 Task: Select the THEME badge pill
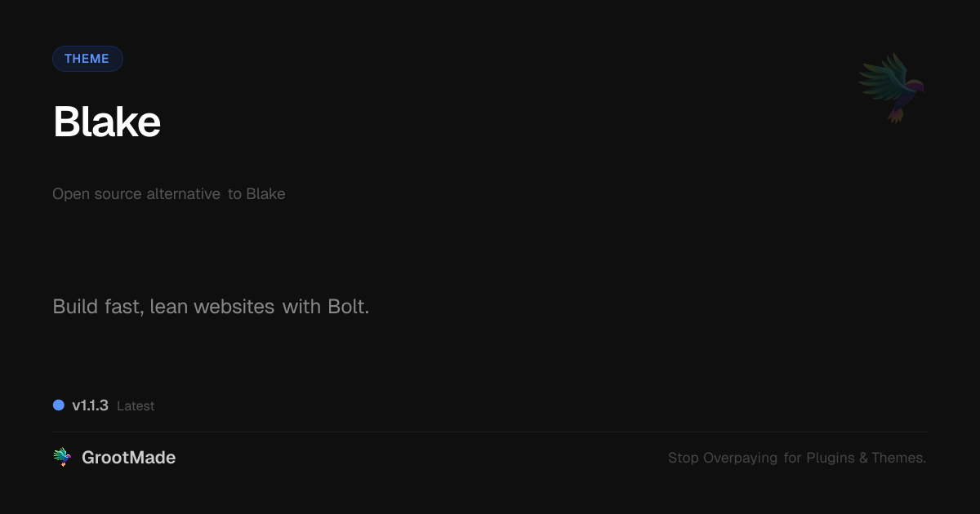(x=87, y=59)
